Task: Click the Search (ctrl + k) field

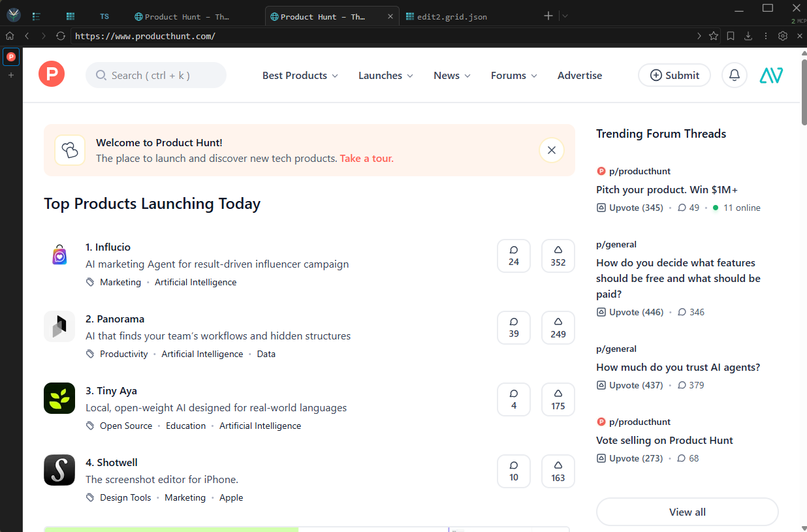Action: (x=156, y=75)
